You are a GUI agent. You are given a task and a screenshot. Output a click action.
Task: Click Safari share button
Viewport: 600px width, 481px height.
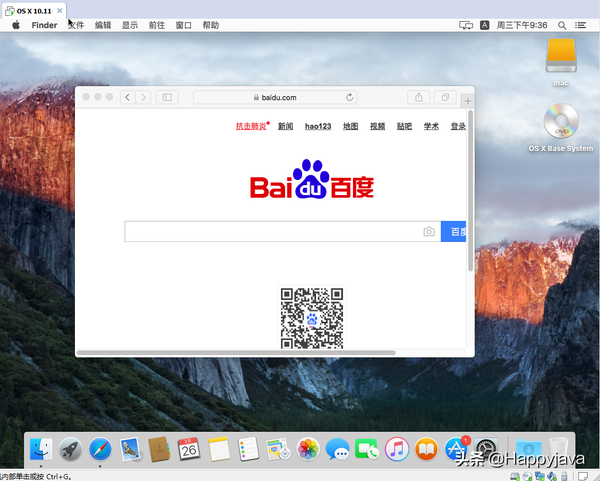coord(419,97)
